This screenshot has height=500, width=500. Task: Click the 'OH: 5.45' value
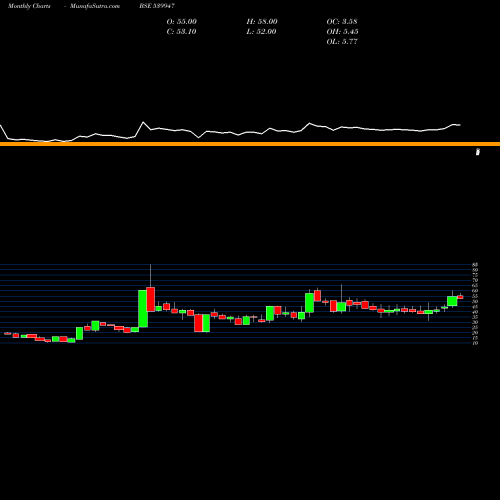click(x=342, y=32)
